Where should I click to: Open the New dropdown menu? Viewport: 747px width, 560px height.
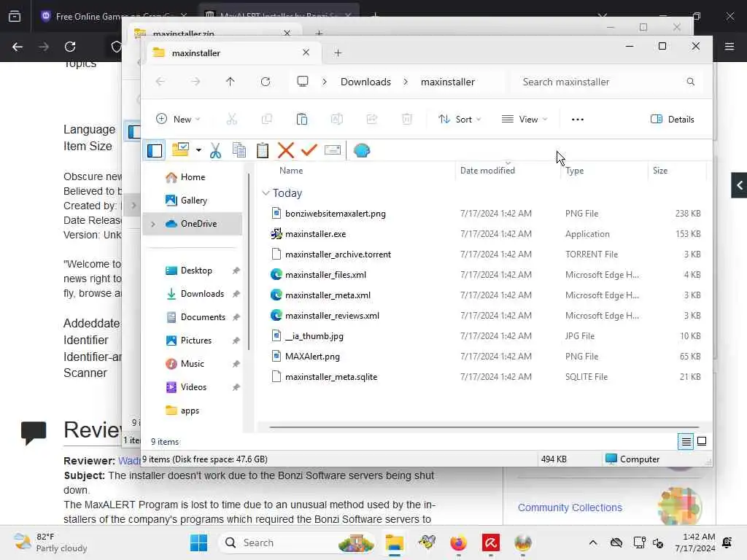tap(178, 119)
